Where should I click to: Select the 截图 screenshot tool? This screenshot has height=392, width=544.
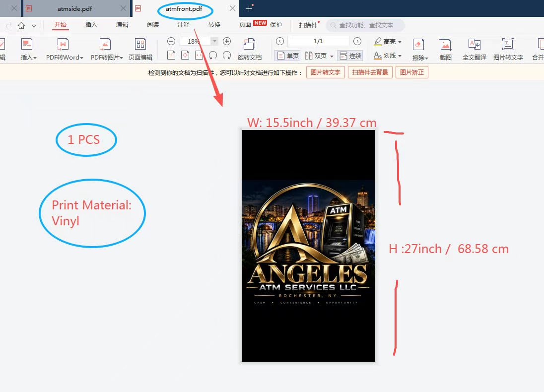445,49
